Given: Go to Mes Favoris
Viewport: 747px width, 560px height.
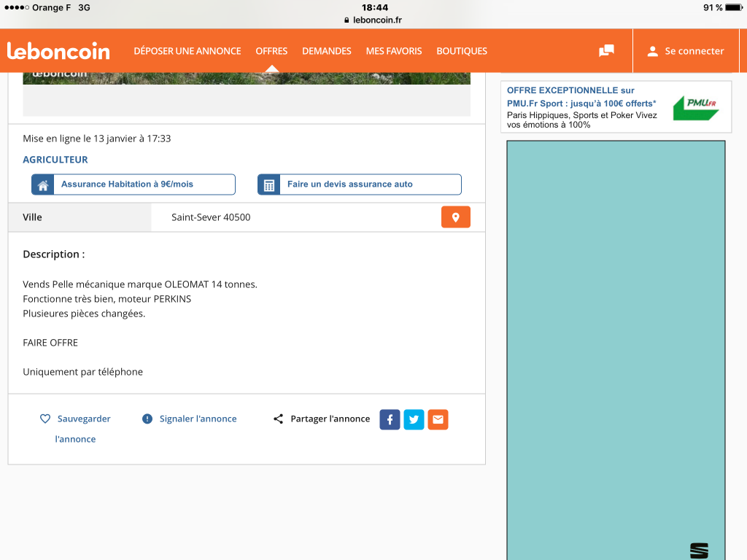Looking at the screenshot, I should pyautogui.click(x=394, y=51).
